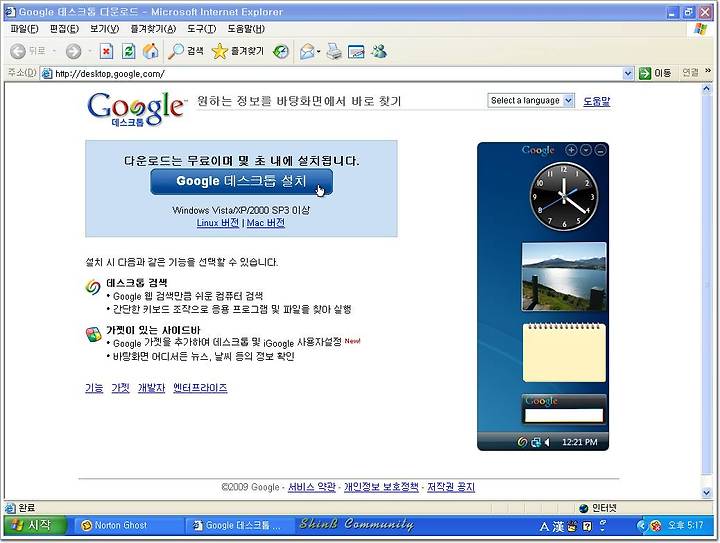Expand the Mail button dropdown arrow
This screenshot has height=543, width=720.
point(319,51)
